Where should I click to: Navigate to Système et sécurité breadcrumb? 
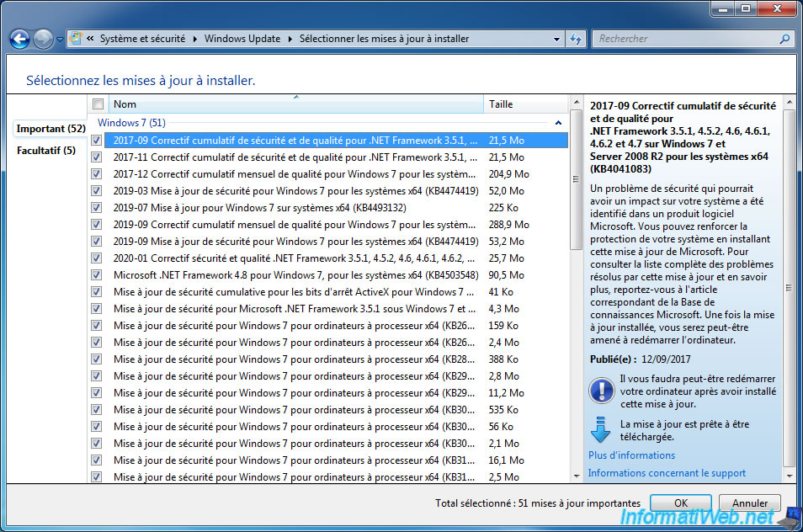click(x=142, y=39)
